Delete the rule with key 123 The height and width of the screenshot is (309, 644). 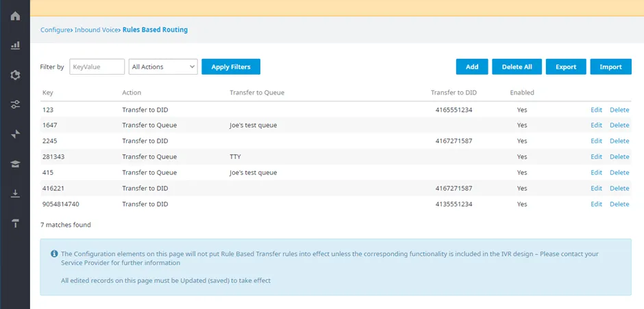[619, 110]
